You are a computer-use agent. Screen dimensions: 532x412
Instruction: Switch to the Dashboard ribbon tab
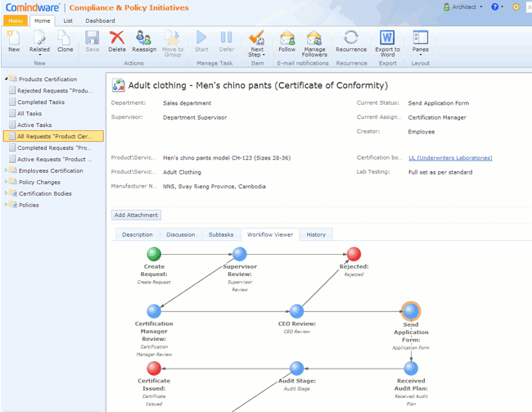[100, 20]
